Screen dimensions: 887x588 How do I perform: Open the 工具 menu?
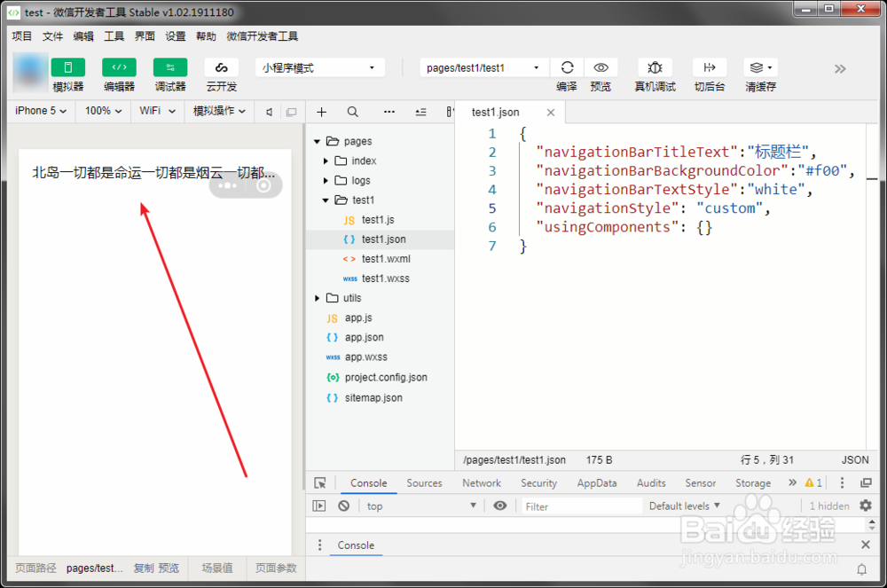point(114,36)
